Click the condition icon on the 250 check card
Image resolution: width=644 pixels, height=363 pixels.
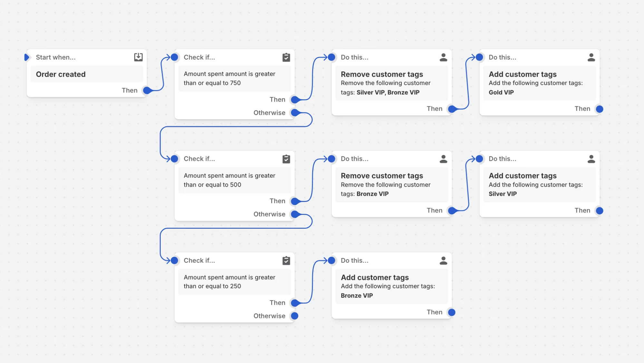[286, 260]
